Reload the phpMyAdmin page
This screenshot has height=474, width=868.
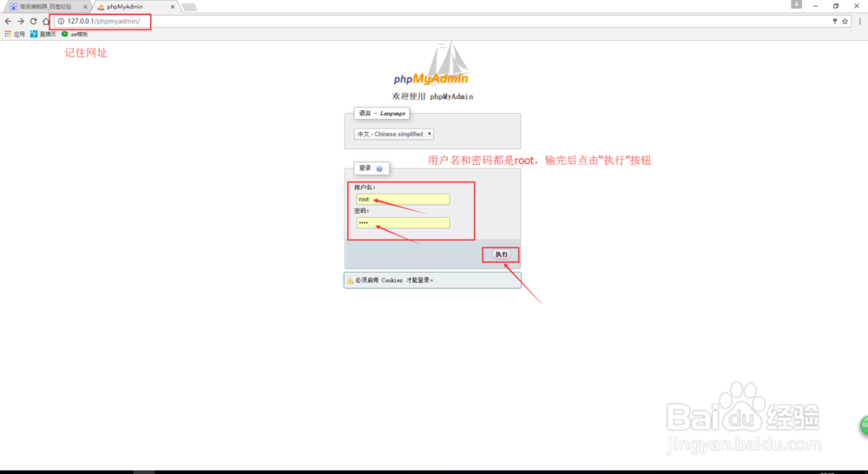pyautogui.click(x=33, y=21)
